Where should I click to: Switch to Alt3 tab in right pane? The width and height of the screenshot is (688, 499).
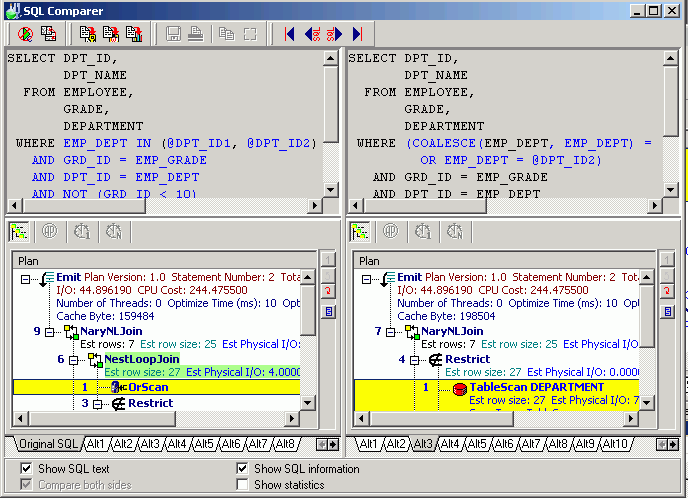(423, 444)
